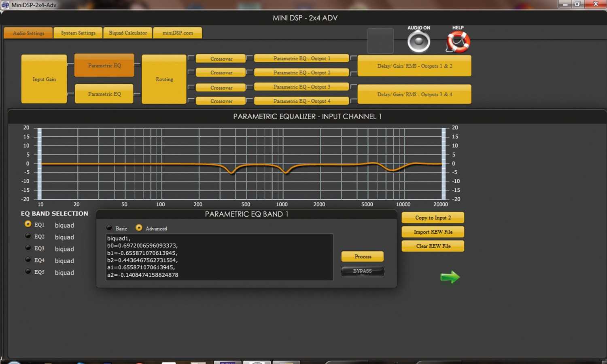This screenshot has width=607, height=364.
Task: Open Delay/Gain/RMS - Outputs 1 & 2
Action: (414, 66)
